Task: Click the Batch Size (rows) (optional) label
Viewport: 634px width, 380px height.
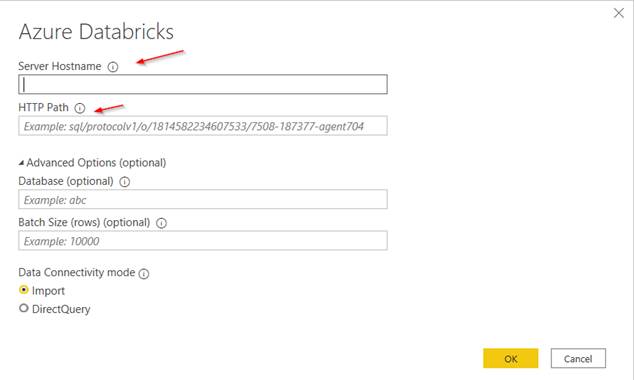Action: point(84,223)
